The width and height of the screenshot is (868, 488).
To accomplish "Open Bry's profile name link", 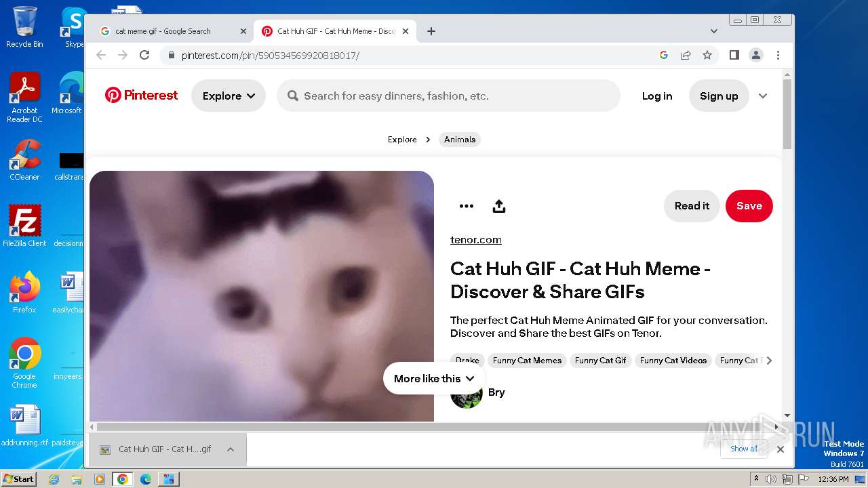I will pyautogui.click(x=496, y=392).
